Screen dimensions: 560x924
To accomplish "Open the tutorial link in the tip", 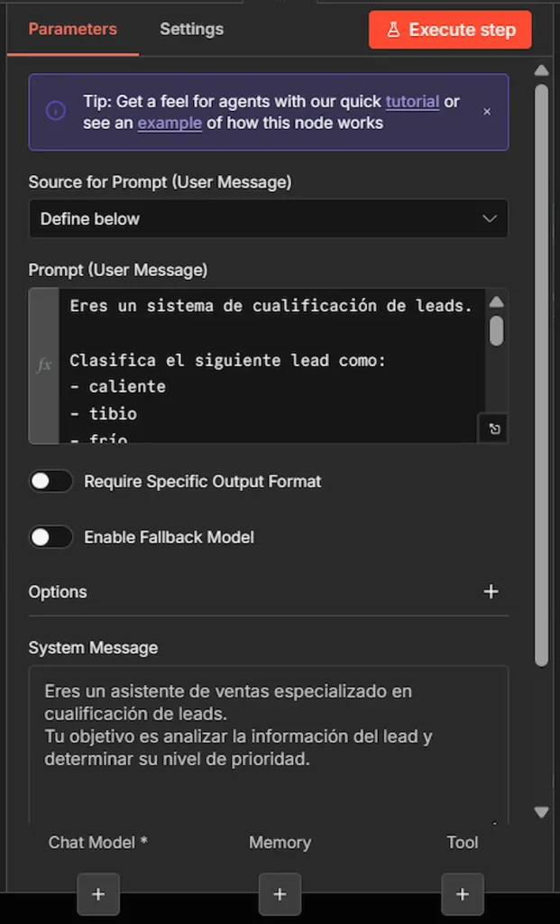I will (412, 101).
